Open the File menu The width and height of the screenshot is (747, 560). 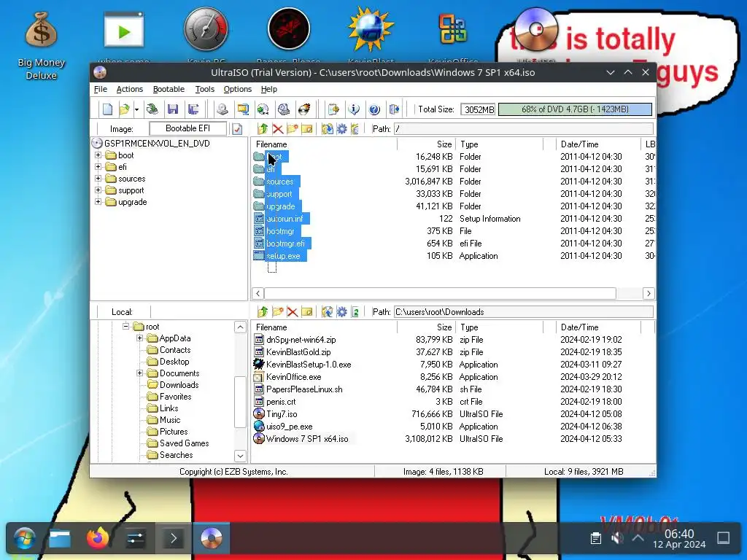click(101, 89)
